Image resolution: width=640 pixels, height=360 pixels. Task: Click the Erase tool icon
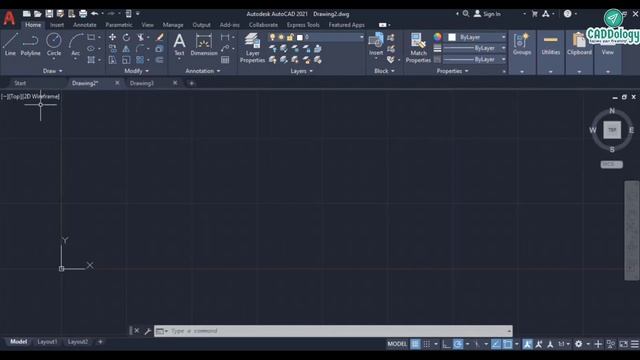[x=160, y=37]
